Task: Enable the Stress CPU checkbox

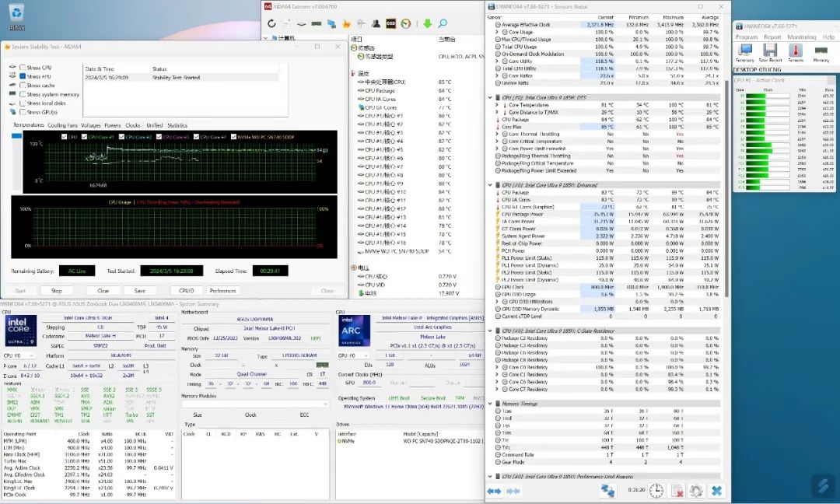Action: click(23, 68)
